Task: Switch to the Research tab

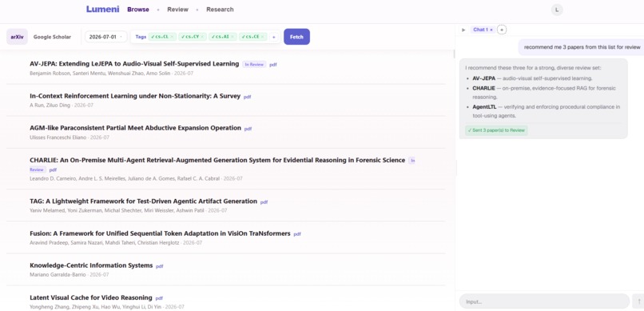Action: tap(220, 10)
